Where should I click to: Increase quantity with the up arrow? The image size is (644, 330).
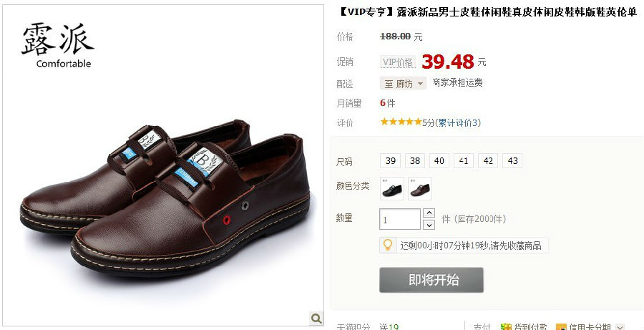click(429, 213)
